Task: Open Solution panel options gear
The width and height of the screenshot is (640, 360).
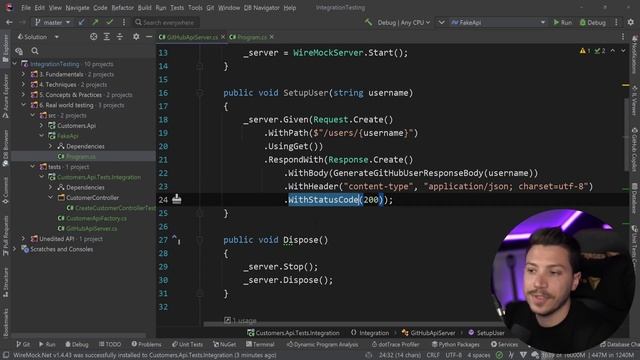Action: [136, 37]
